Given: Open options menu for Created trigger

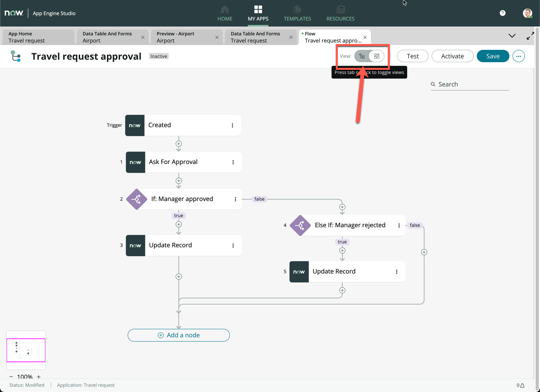Looking at the screenshot, I should coord(232,125).
